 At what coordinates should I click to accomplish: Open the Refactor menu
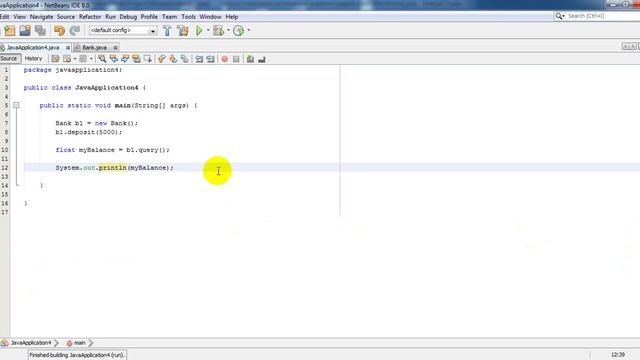tap(90, 17)
